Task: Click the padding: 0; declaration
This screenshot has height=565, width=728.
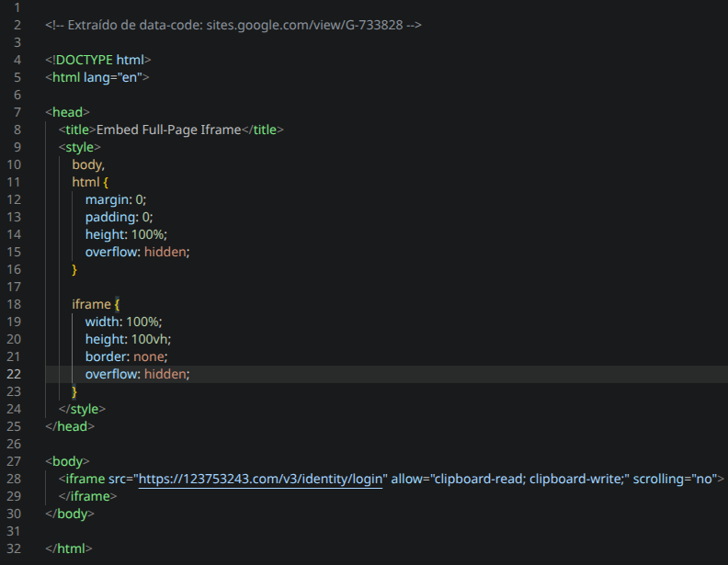Action: (119, 217)
